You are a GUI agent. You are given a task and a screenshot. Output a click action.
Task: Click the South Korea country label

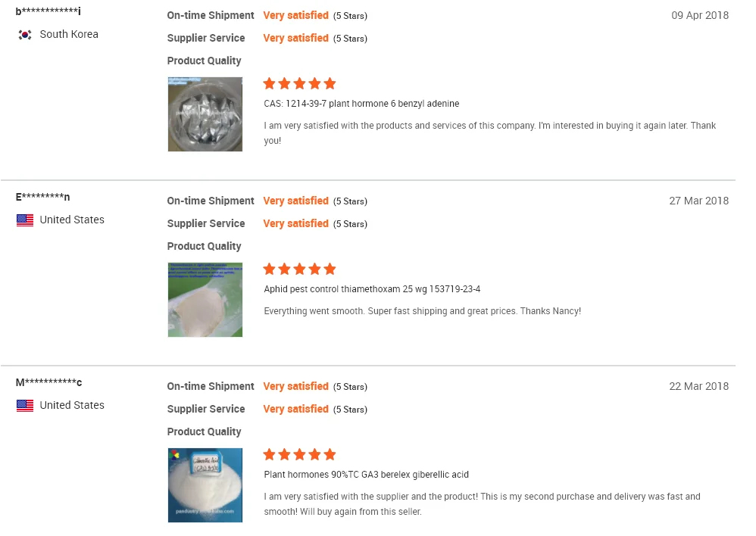[x=69, y=34]
